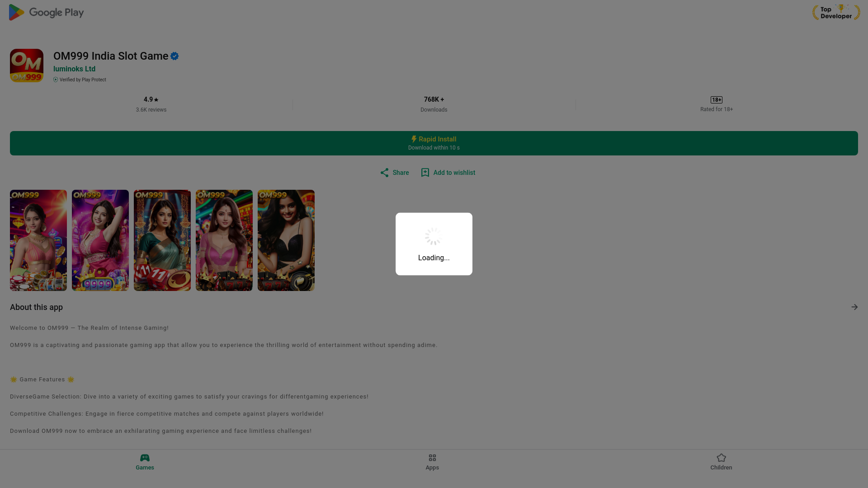
Task: Open first OM999 screenshot thumbnail
Action: click(38, 240)
